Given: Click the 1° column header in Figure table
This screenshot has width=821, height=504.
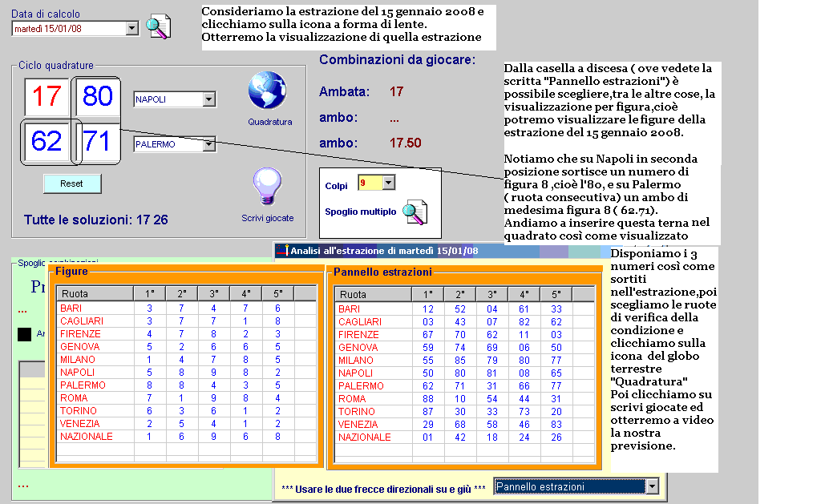Looking at the screenshot, I should pos(150,293).
